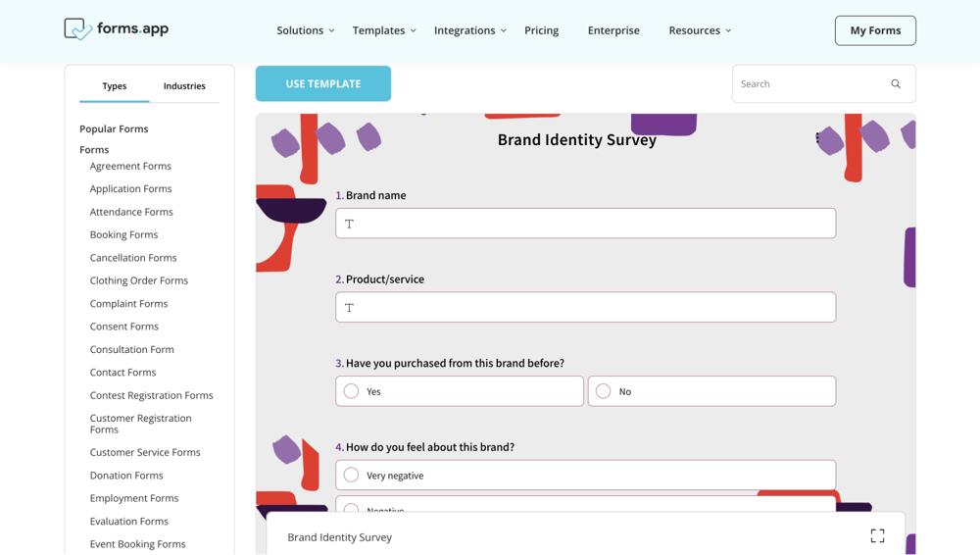Viewport: 980px width, 555px height.
Task: Click the USE TEMPLATE button
Action: click(323, 84)
